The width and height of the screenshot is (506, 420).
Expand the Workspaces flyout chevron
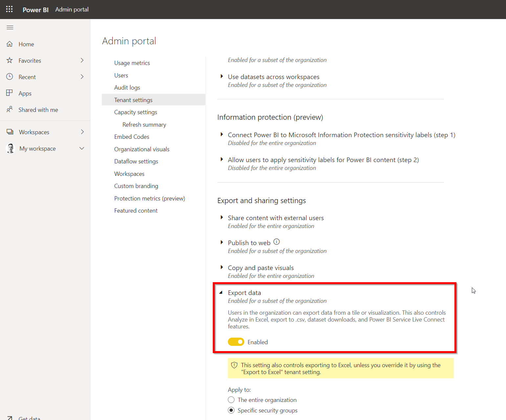82,132
